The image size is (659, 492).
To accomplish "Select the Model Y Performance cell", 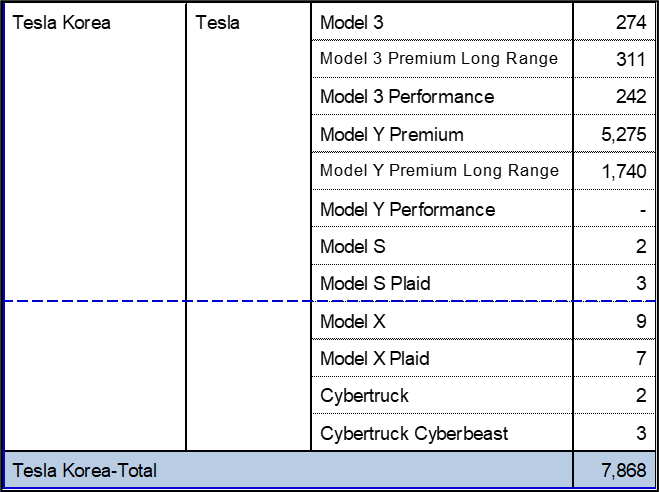I will pos(442,208).
